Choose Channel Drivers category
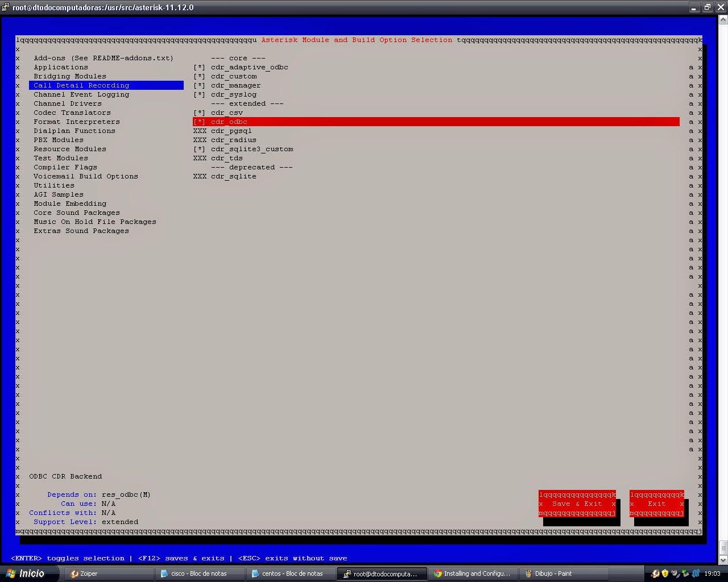The image size is (728, 582). coord(68,103)
